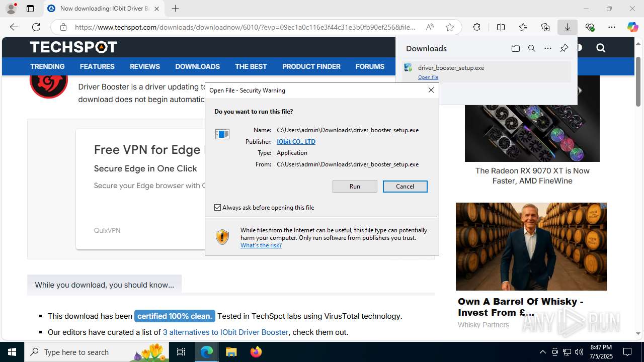
Task: Open Browser essentials icon
Action: 590,27
